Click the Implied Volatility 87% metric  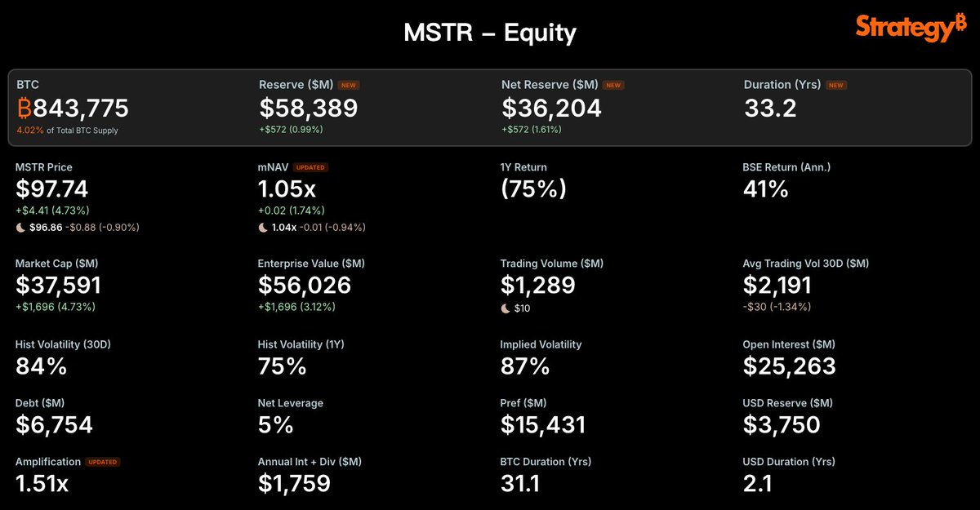click(541, 357)
